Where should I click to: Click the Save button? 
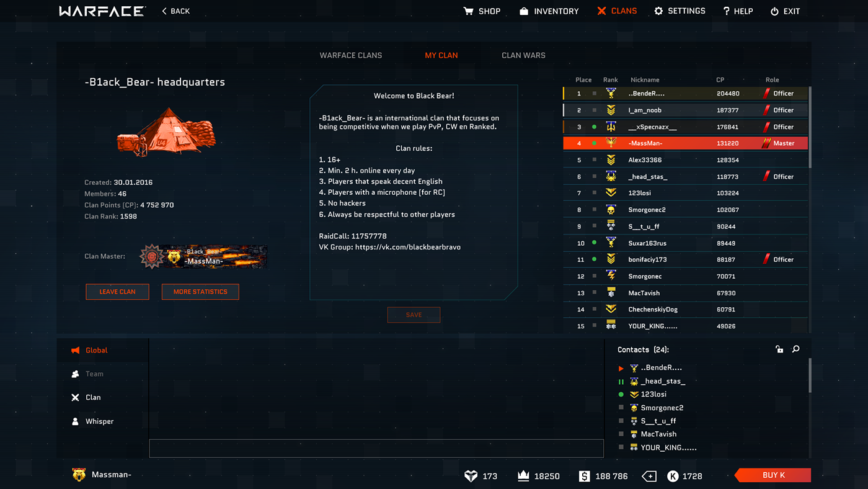pyautogui.click(x=414, y=315)
